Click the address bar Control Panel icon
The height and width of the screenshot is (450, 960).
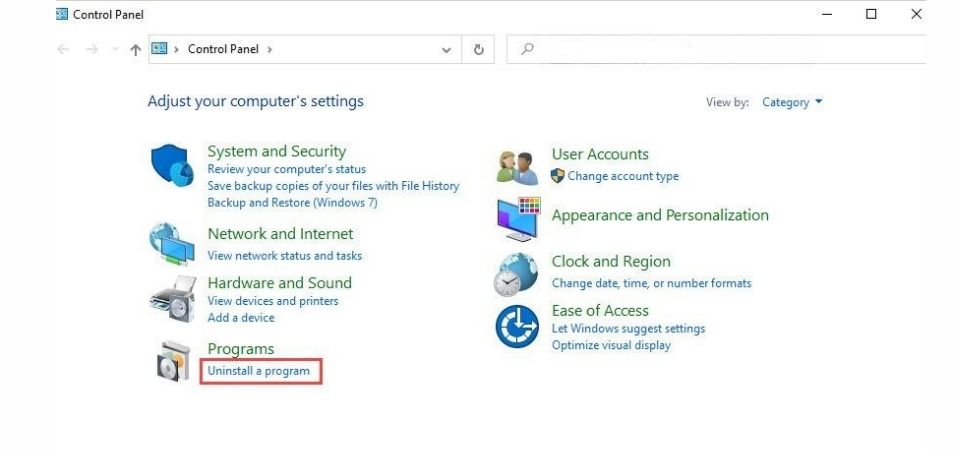(159, 48)
